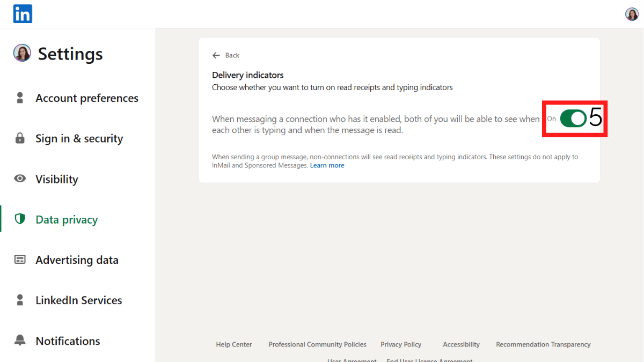
Task: Click the 'When sending a group message' note
Action: pyautogui.click(x=395, y=161)
